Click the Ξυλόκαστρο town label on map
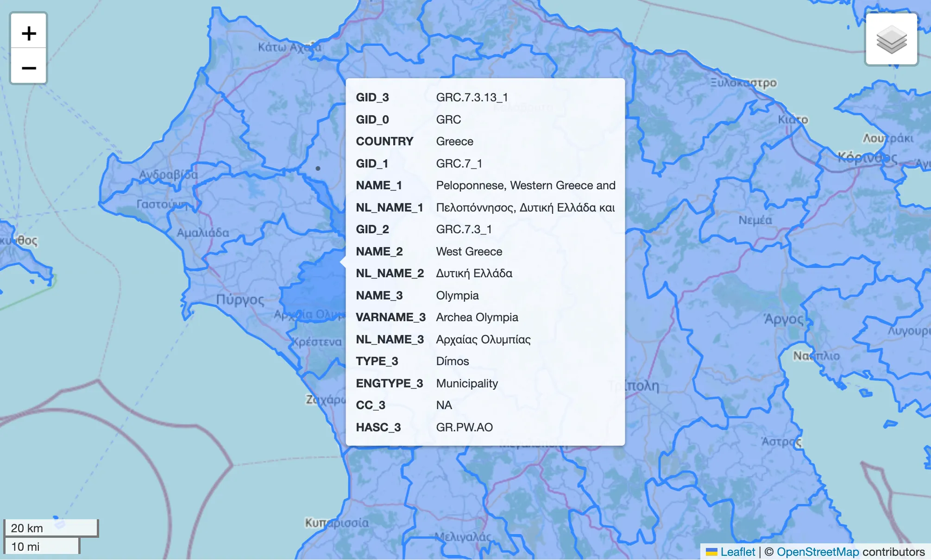931x560 pixels. (743, 82)
